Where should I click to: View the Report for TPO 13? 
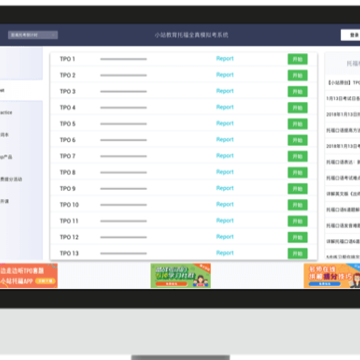(225, 253)
